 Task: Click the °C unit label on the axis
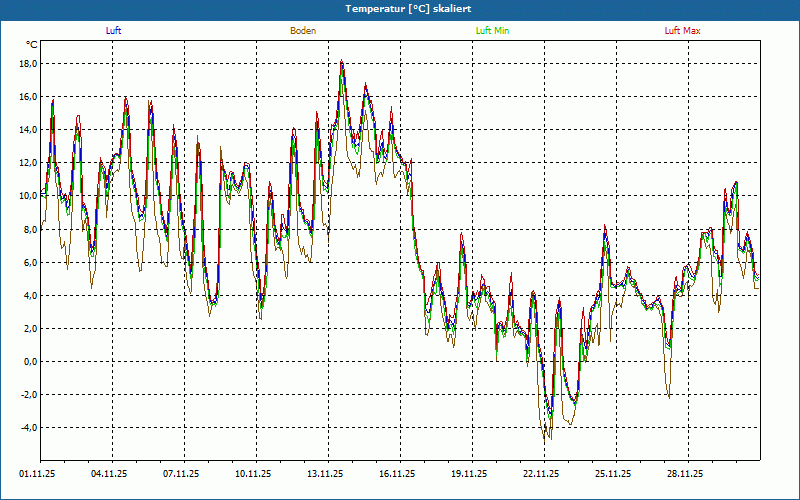pos(32,45)
